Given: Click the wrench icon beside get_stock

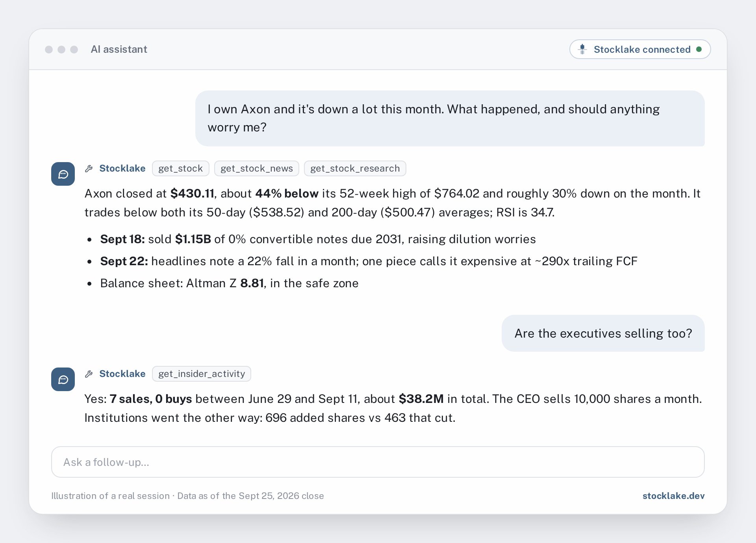Looking at the screenshot, I should [89, 168].
